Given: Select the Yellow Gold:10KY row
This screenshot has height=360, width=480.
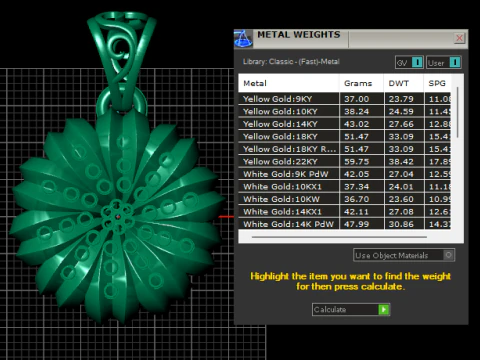Looking at the screenshot, I should [x=345, y=111].
